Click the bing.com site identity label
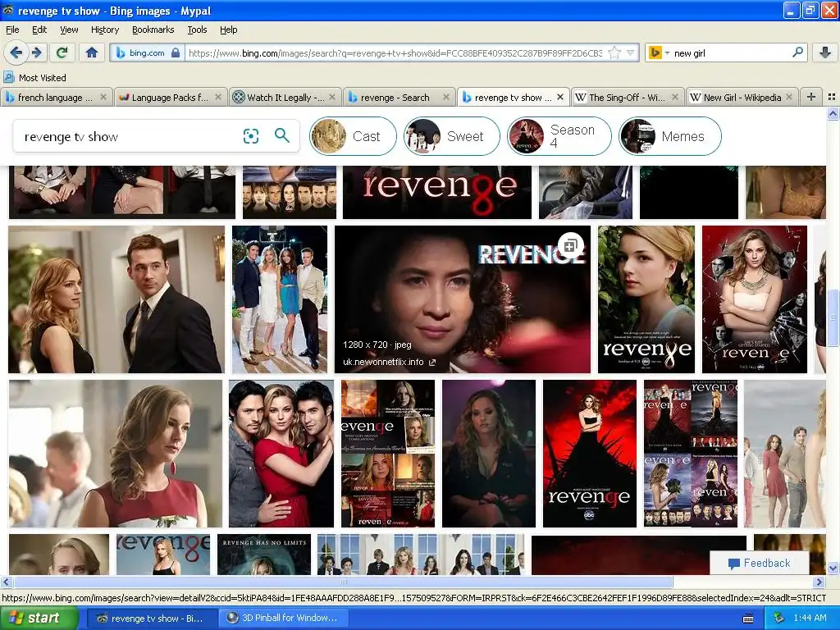Viewport: 840px width, 630px height. [x=147, y=53]
